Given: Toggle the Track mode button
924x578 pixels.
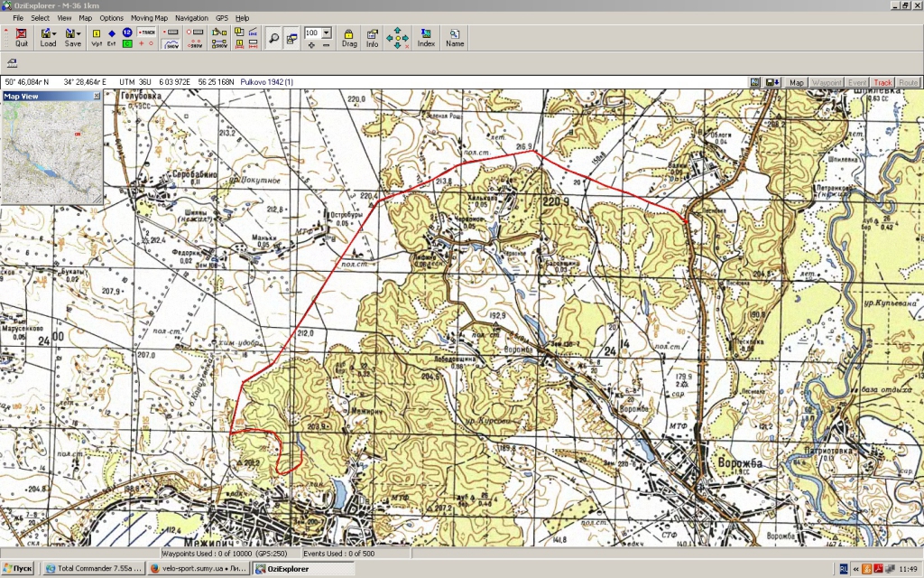Looking at the screenshot, I should (x=882, y=82).
